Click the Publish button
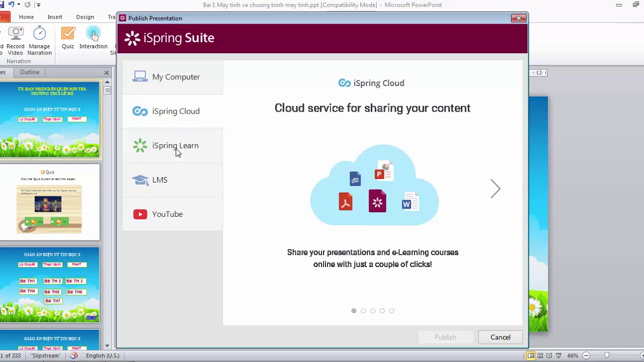This screenshot has width=644, height=362. [x=445, y=337]
